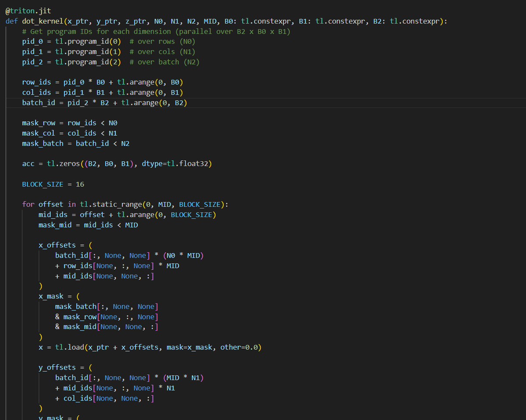Select the tl.load call for x

70,347
